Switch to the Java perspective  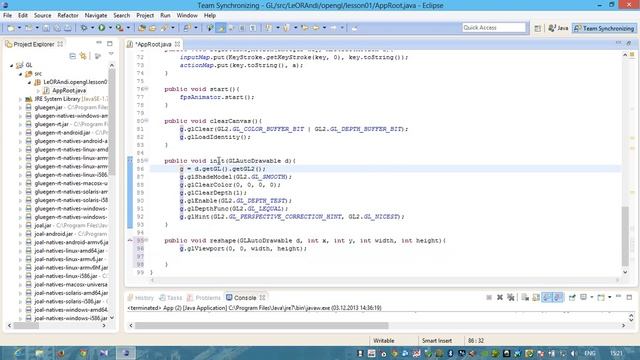[x=558, y=28]
